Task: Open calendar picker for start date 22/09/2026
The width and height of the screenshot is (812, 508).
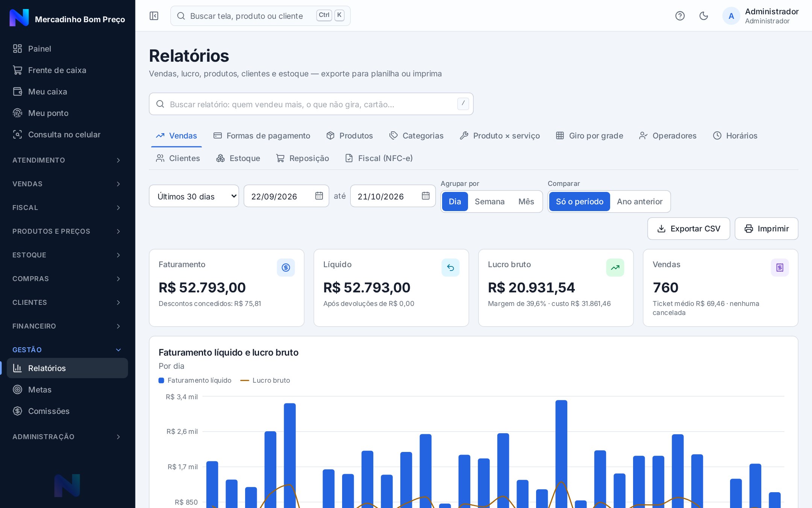Action: click(x=319, y=196)
